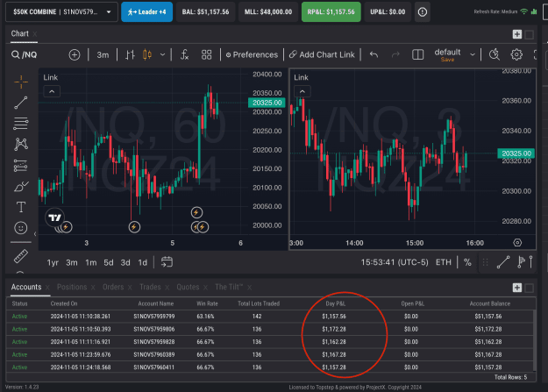
Task: Select the brush drawing tool
Action: point(21,187)
